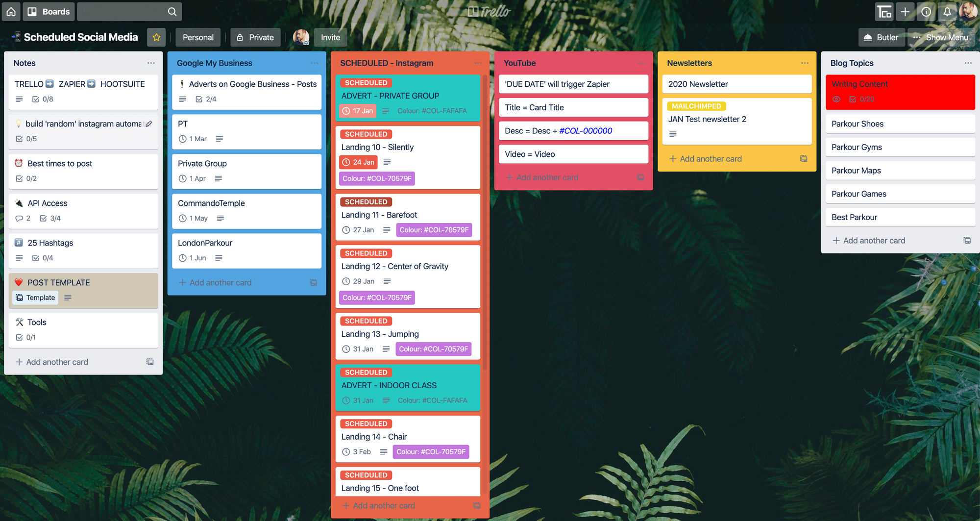Open the create plus icon in header
Screen dimensions: 980x521
905,11
